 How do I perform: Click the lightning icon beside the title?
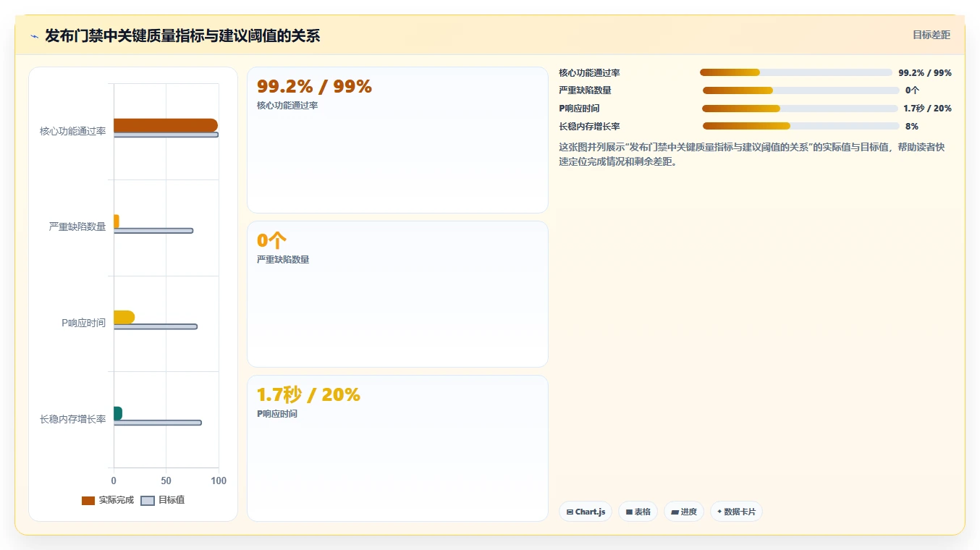tap(34, 36)
